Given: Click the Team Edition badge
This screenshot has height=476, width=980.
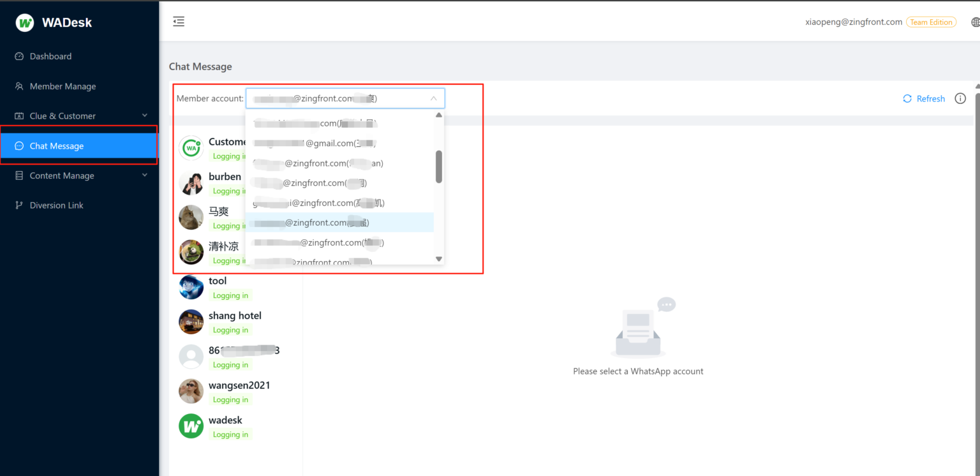Looking at the screenshot, I should click(931, 22).
